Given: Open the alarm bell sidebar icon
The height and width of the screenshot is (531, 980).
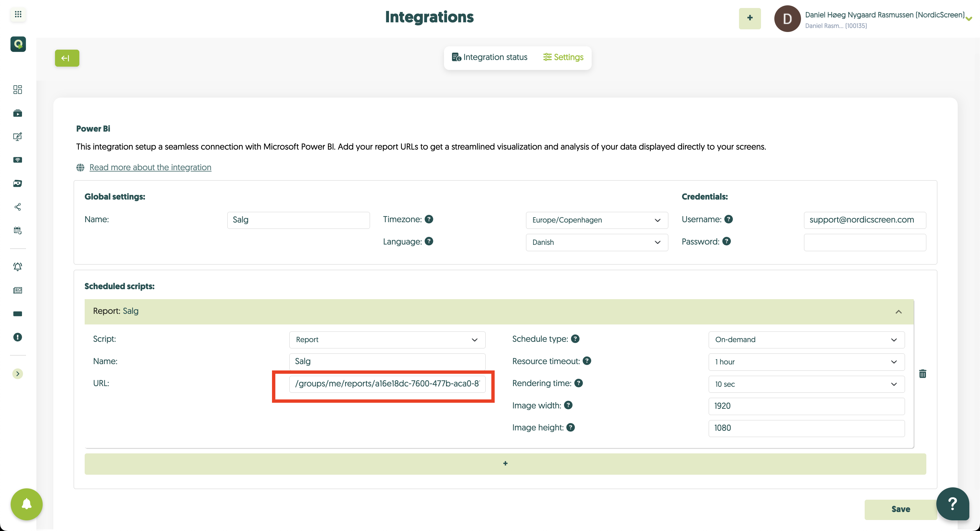Looking at the screenshot, I should coord(17,266).
